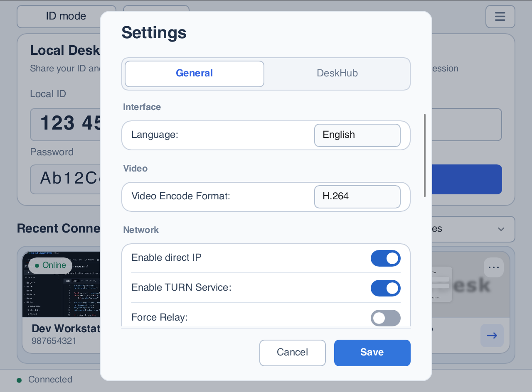Open the three-dots menu on connection card
The height and width of the screenshot is (392, 532).
pyautogui.click(x=494, y=267)
